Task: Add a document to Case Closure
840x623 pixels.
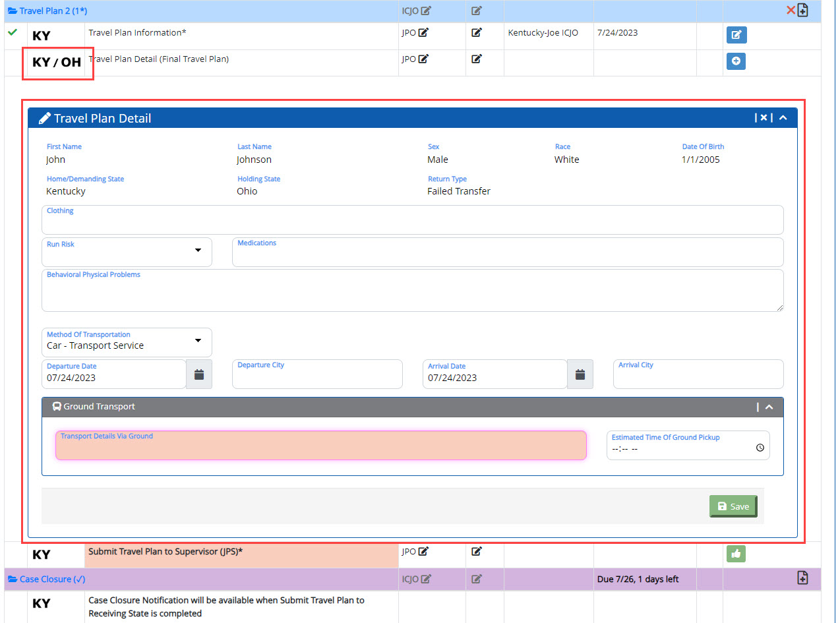Action: pyautogui.click(x=802, y=578)
